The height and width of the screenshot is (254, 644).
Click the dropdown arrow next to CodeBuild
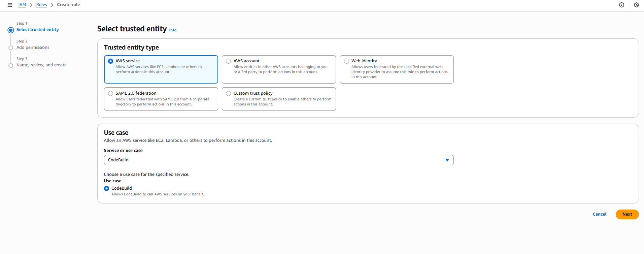(x=447, y=160)
